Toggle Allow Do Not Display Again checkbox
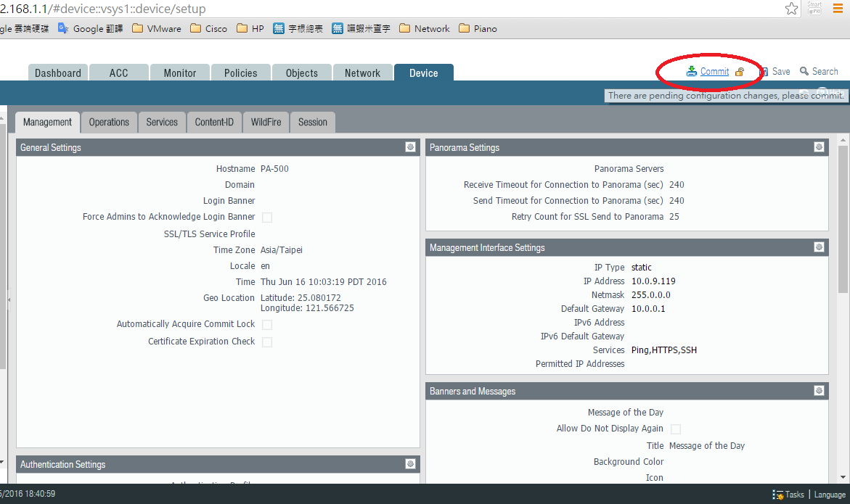The height and width of the screenshot is (504, 850). click(x=676, y=429)
